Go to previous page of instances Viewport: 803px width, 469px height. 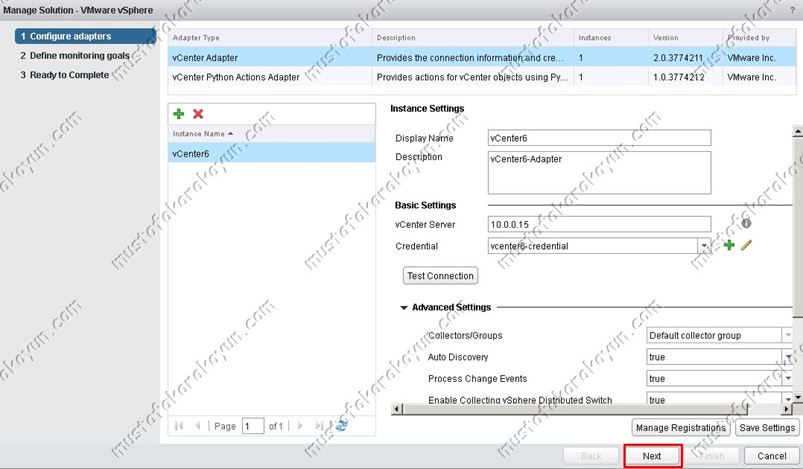[198, 425]
